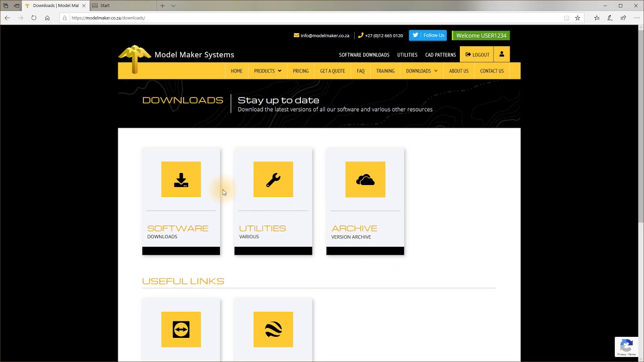The image size is (644, 362).
Task: Show tabs you've set aside icon
Action: click(x=6, y=6)
